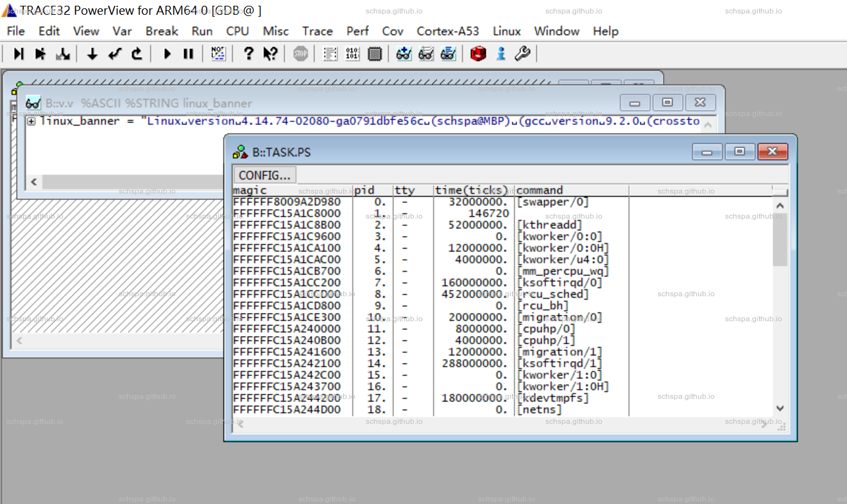Open the breakpoint list icon
Screen dimensions: 847x504
coord(329,54)
